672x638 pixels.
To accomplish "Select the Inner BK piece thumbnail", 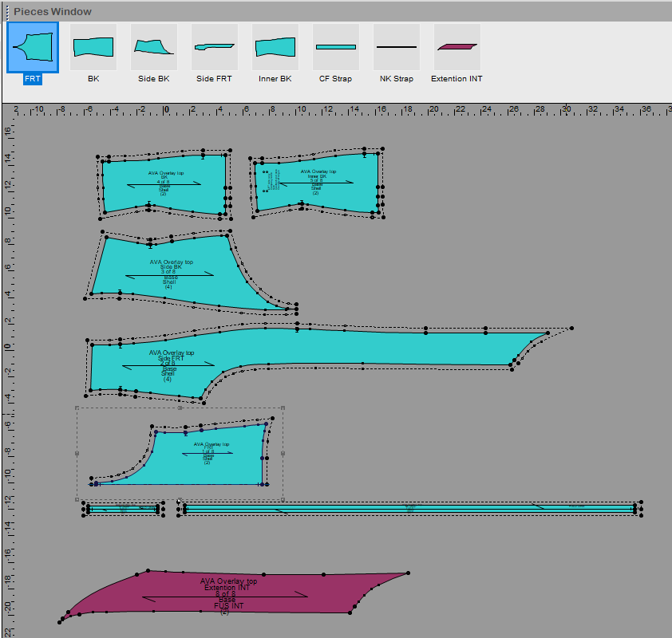I will pyautogui.click(x=275, y=47).
